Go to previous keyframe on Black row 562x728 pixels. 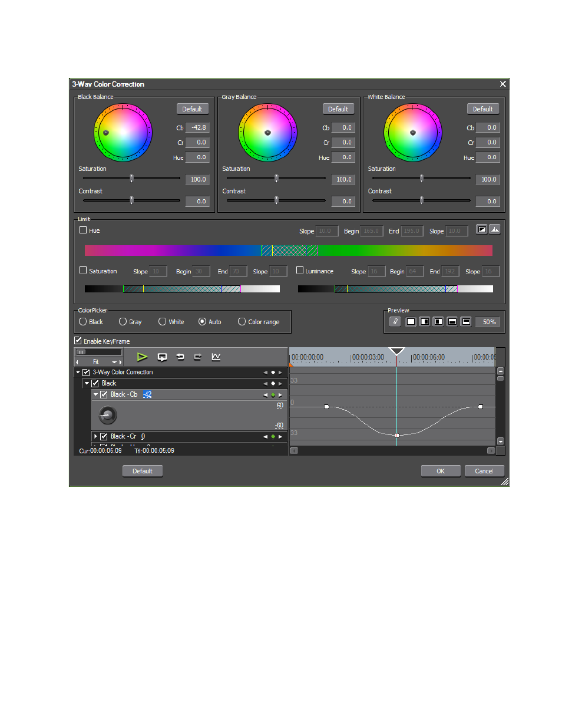[x=265, y=384]
